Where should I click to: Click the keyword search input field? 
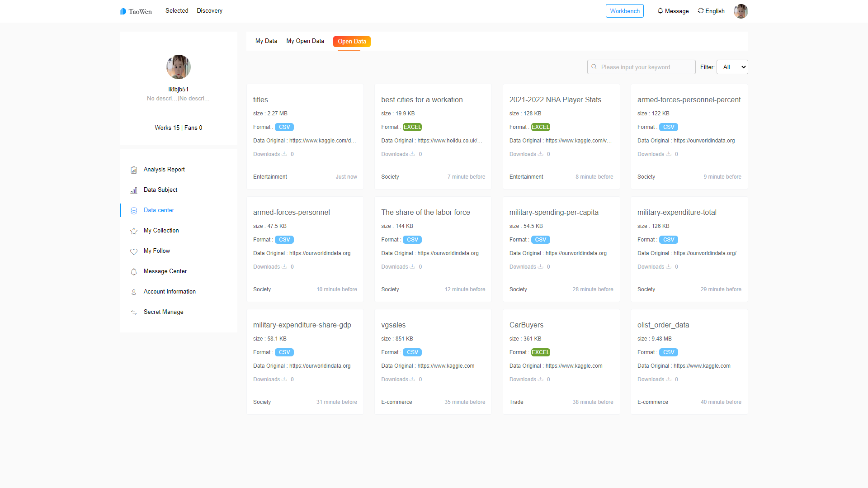click(x=641, y=67)
